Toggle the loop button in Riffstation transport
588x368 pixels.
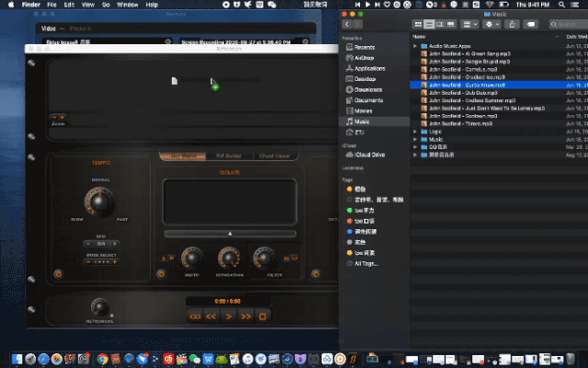click(x=195, y=316)
